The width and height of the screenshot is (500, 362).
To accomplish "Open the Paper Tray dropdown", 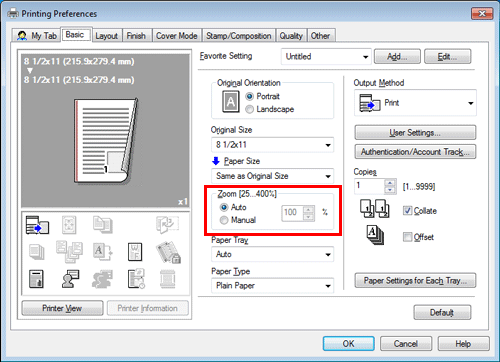I will click(272, 254).
